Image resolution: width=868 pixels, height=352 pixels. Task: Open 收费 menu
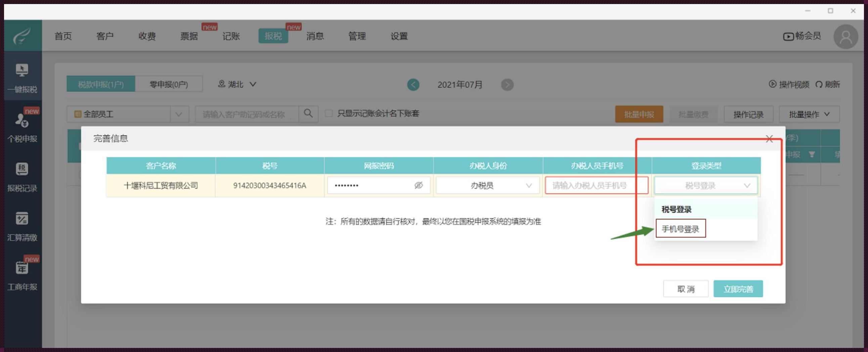147,36
